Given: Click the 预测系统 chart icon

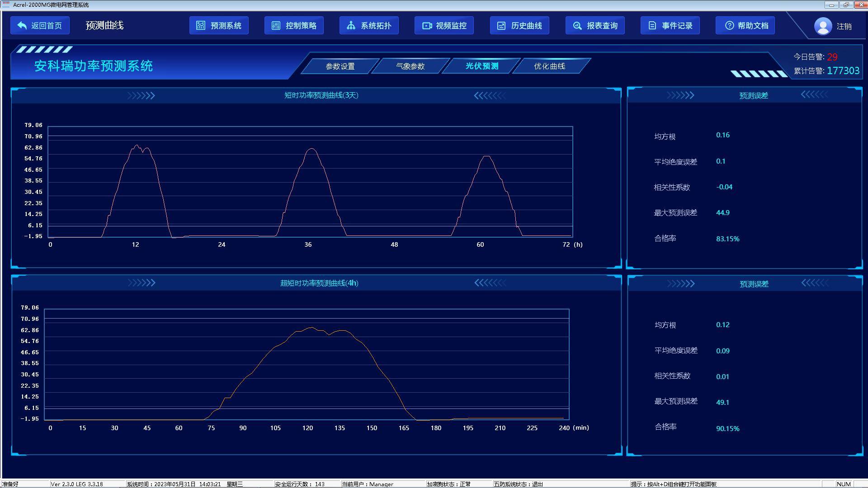Looking at the screenshot, I should tap(201, 26).
